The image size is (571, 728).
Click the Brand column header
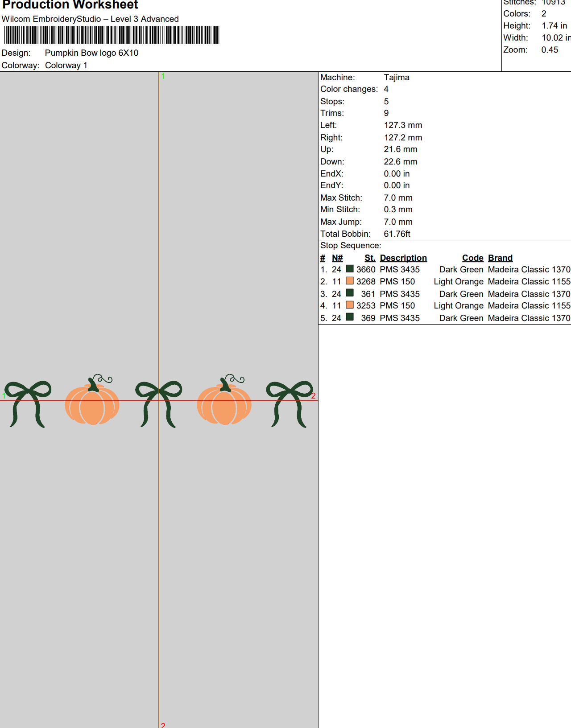coord(500,258)
